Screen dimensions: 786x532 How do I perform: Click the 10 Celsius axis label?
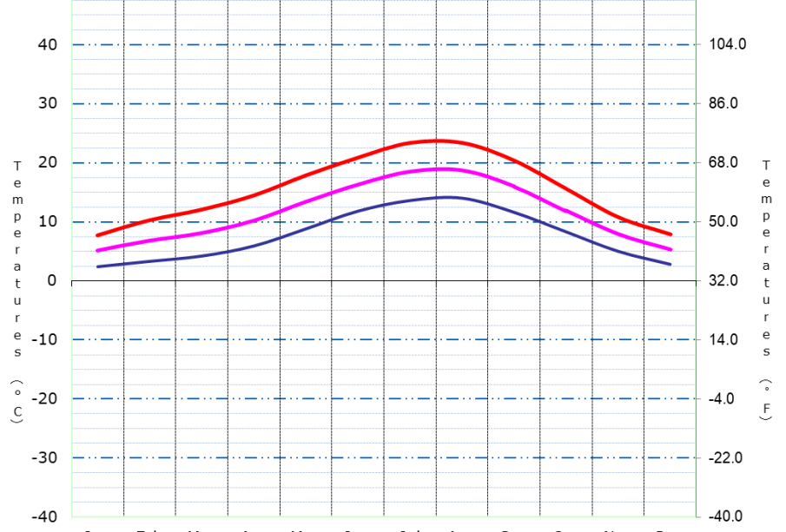click(47, 221)
